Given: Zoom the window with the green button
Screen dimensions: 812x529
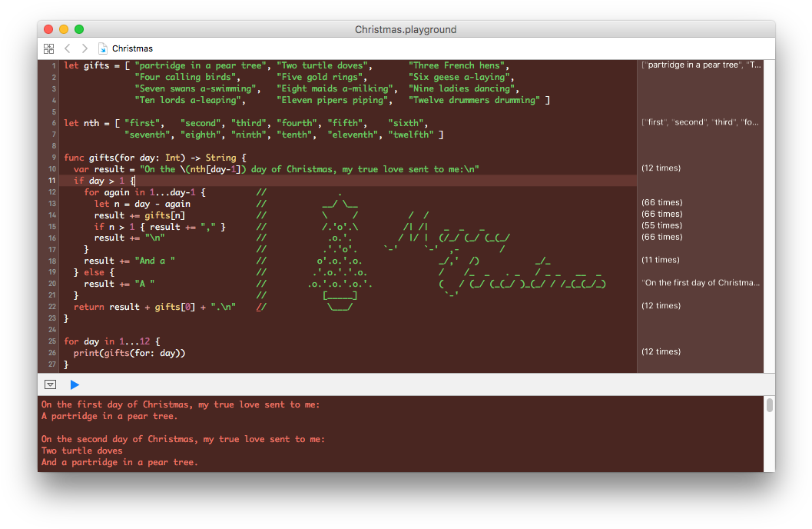Looking at the screenshot, I should click(x=78, y=29).
